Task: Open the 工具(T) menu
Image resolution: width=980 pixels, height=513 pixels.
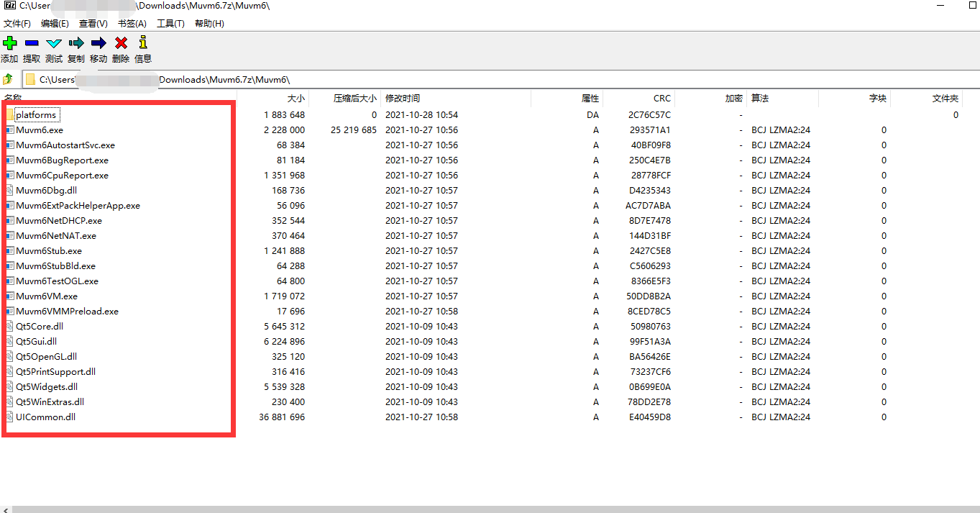Action: tap(170, 24)
